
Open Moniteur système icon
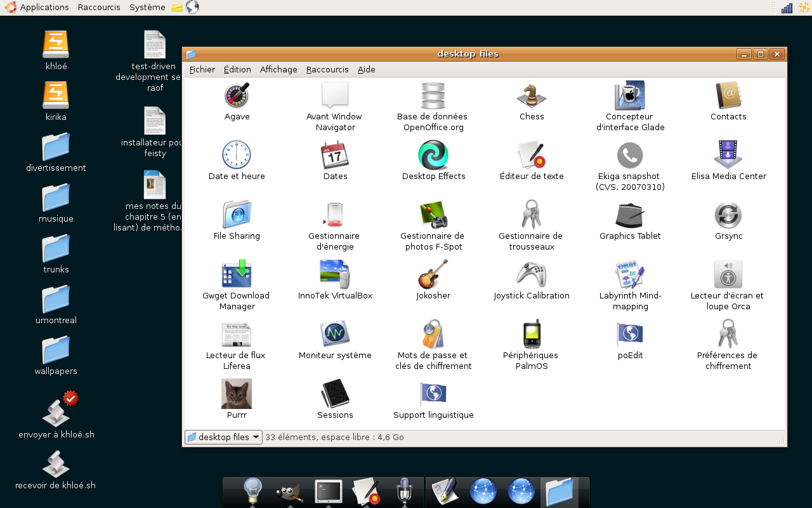click(335, 334)
